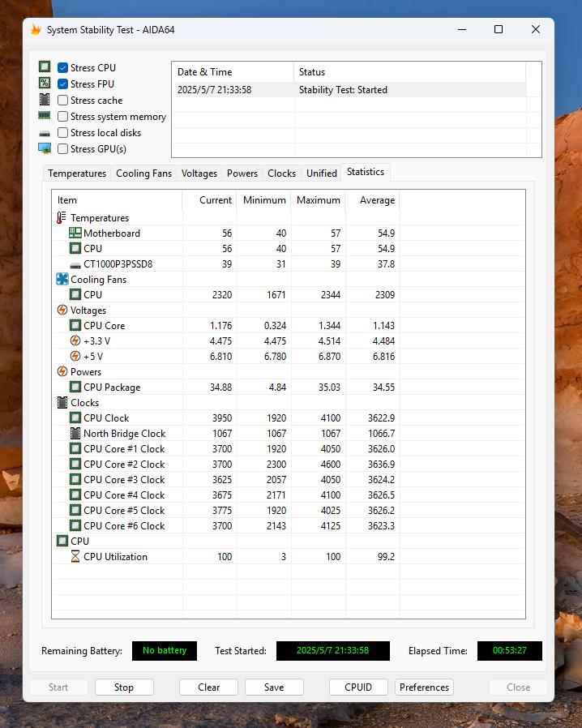
Task: Click the orange bolt icon beside +3.3 V
Action: [75, 340]
